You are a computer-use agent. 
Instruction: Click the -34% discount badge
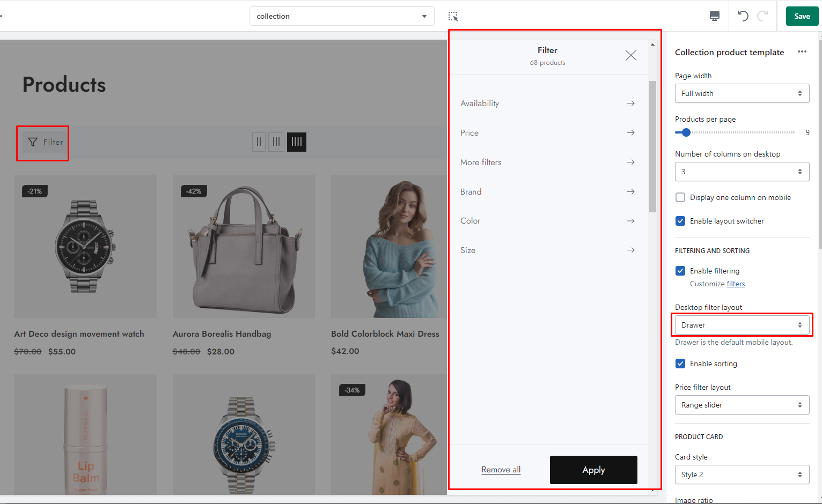coord(352,390)
